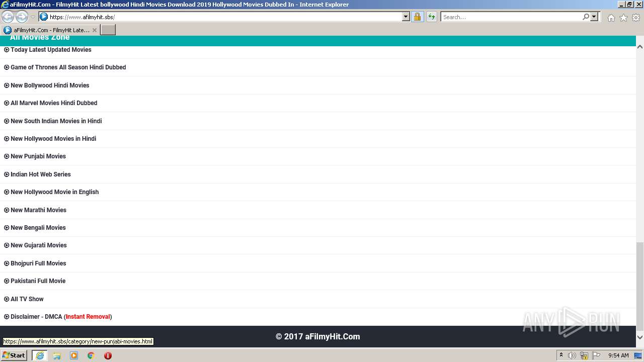The width and height of the screenshot is (644, 362).
Task: Click the vertical scrollbar thumb
Action: (640, 286)
